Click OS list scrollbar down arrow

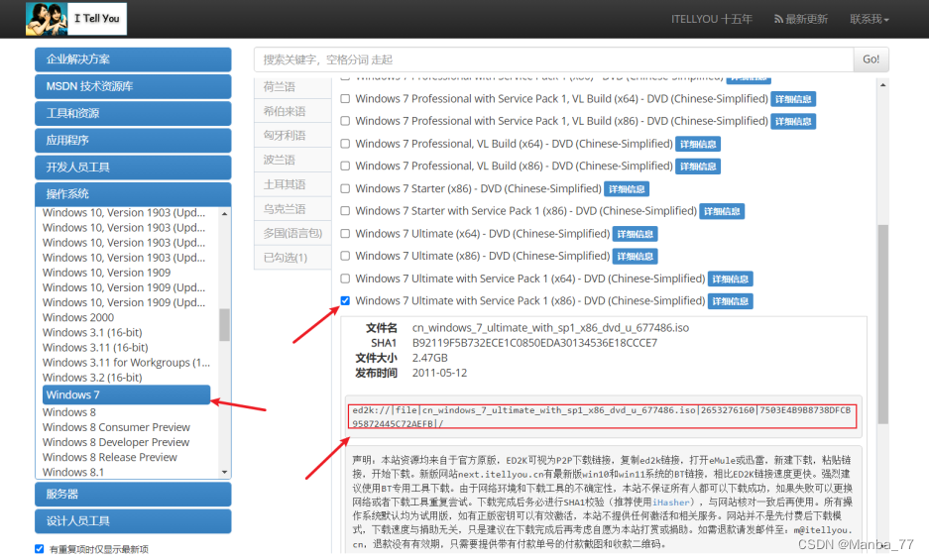[224, 473]
